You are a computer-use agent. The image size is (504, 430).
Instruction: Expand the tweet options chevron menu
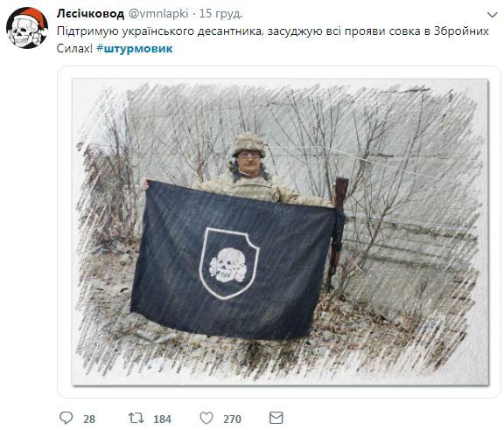492,15
